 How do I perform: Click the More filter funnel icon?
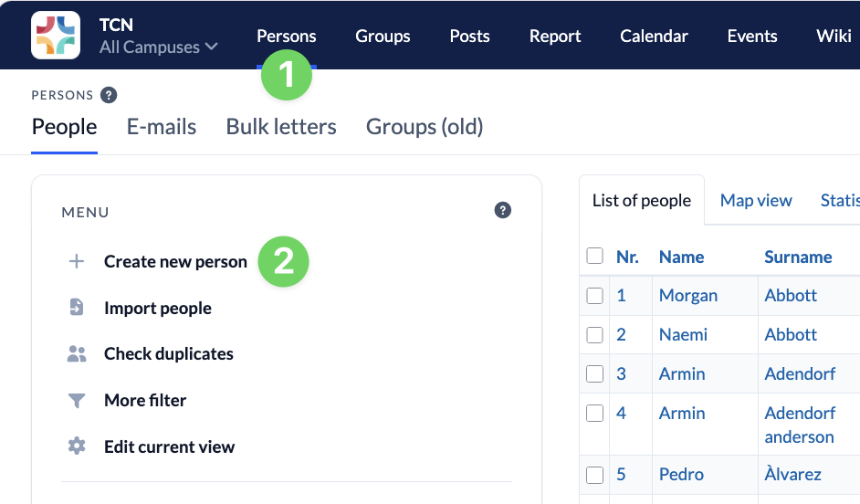(77, 401)
